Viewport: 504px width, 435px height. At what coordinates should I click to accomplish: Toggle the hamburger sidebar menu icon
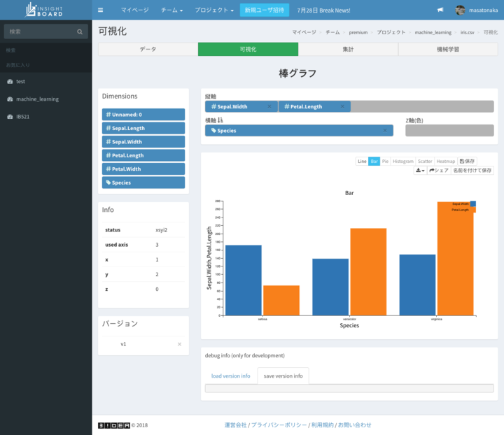[x=101, y=10]
